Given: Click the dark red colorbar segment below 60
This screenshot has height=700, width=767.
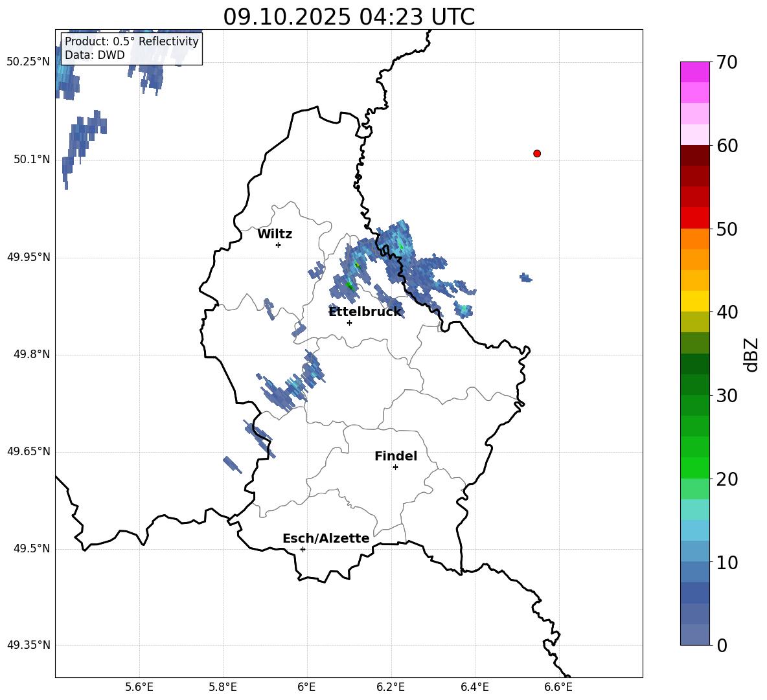Looking at the screenshot, I should (695, 155).
